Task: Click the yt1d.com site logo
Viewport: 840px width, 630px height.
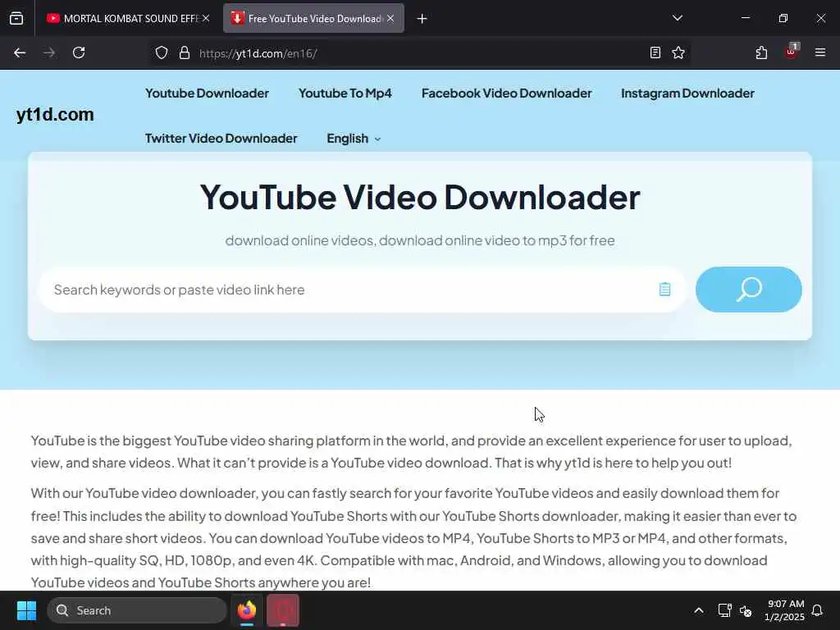Action: pyautogui.click(x=55, y=114)
